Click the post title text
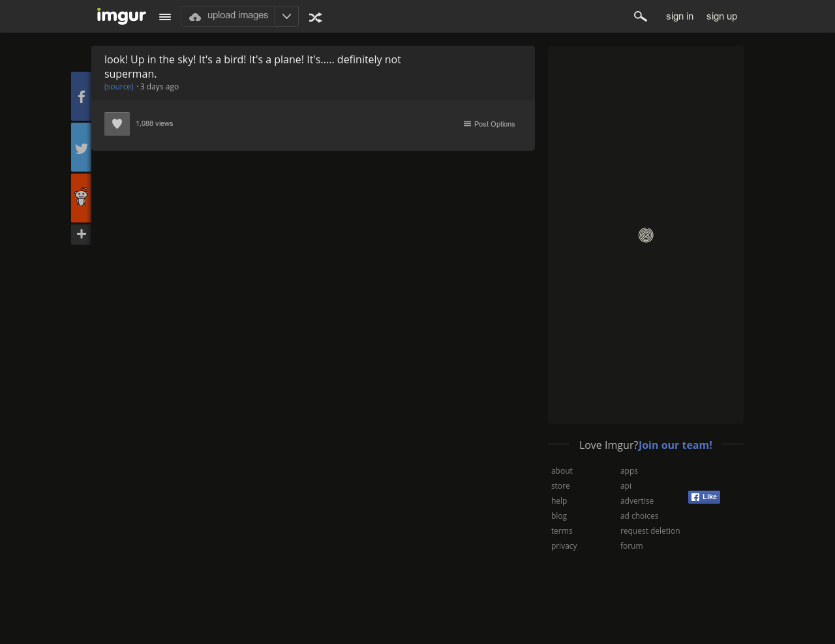 coord(252,67)
